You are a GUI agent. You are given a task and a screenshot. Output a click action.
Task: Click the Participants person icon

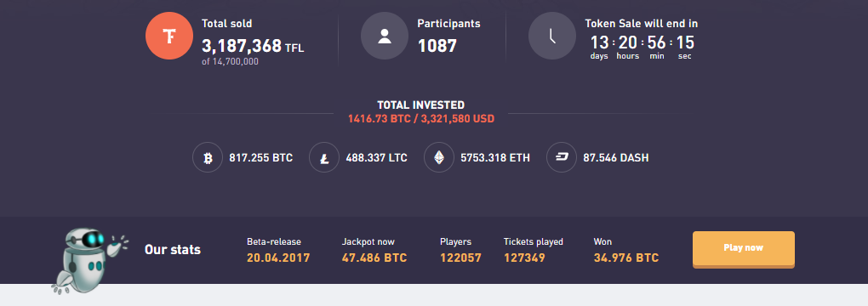385,36
